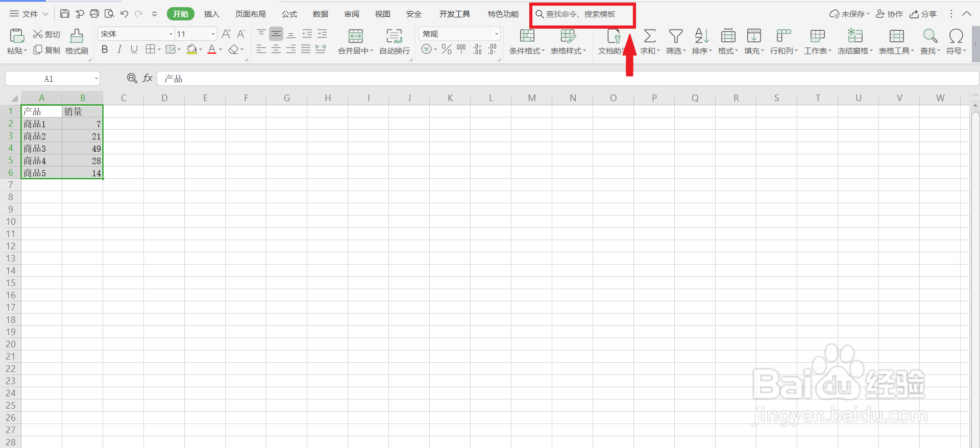
Task: Click the Name Box showing A1
Action: point(53,79)
